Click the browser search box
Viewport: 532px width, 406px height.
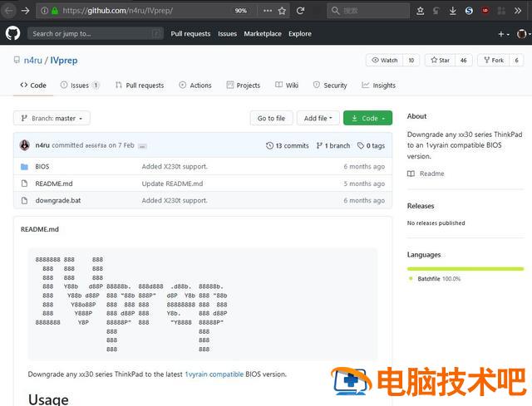[x=368, y=11]
